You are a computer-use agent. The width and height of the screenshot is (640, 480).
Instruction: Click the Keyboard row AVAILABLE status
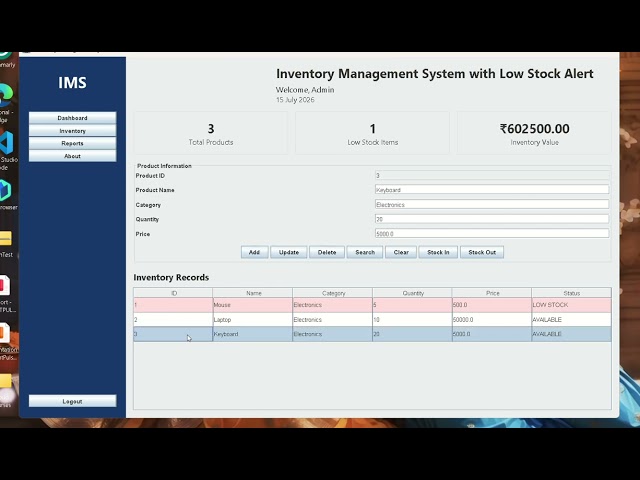click(571, 334)
